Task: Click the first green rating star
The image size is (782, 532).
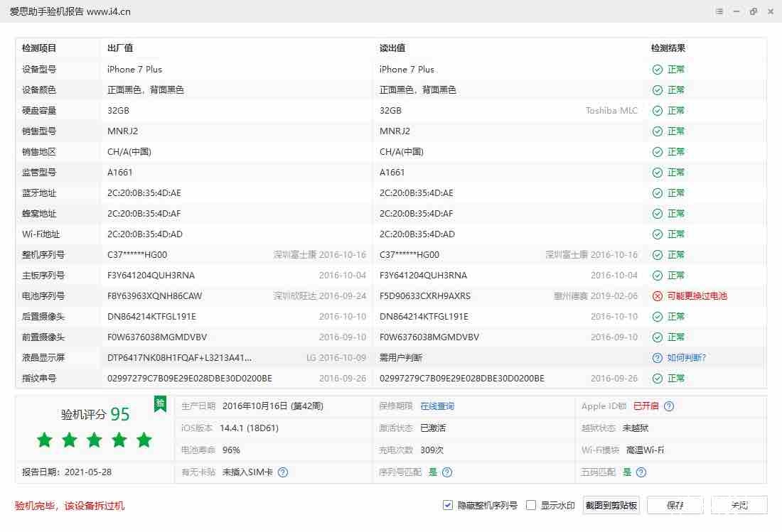Action: point(44,440)
